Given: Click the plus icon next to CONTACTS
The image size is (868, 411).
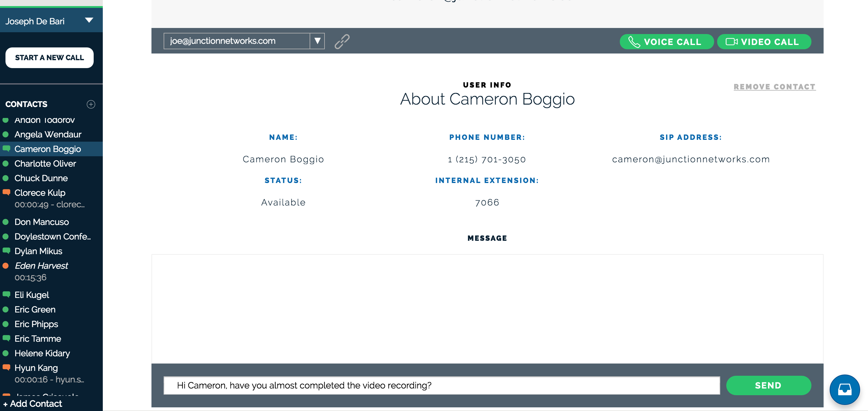Looking at the screenshot, I should pyautogui.click(x=91, y=105).
